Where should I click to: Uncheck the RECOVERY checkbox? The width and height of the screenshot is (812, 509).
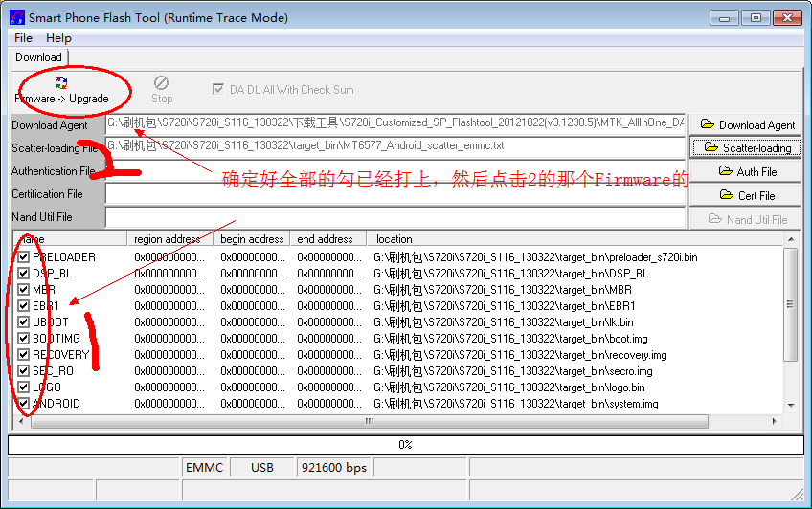tap(23, 355)
